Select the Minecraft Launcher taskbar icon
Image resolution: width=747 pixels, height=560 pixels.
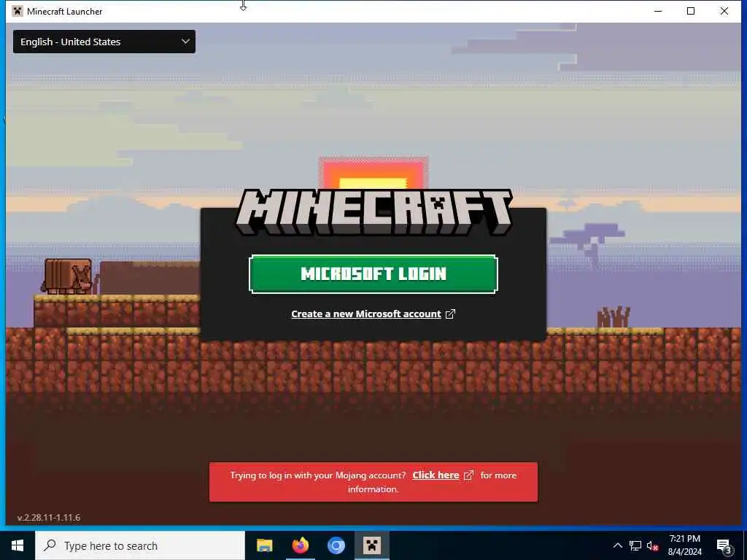tap(371, 545)
